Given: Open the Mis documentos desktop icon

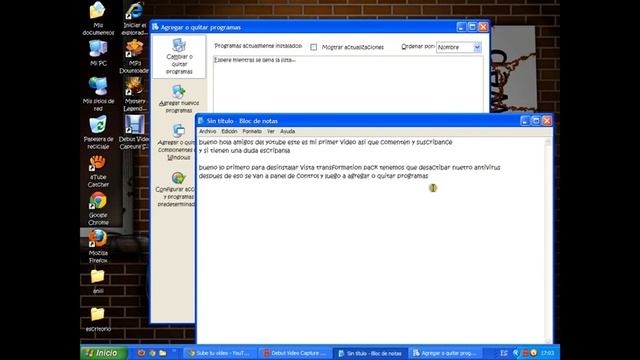Looking at the screenshot, I should click(98, 18).
